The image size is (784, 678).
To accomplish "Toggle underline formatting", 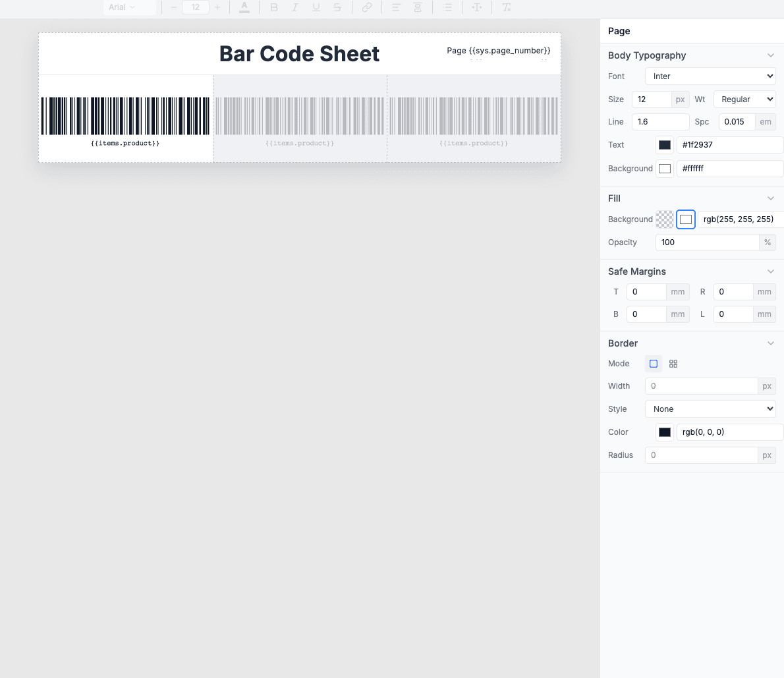I will pos(316,7).
